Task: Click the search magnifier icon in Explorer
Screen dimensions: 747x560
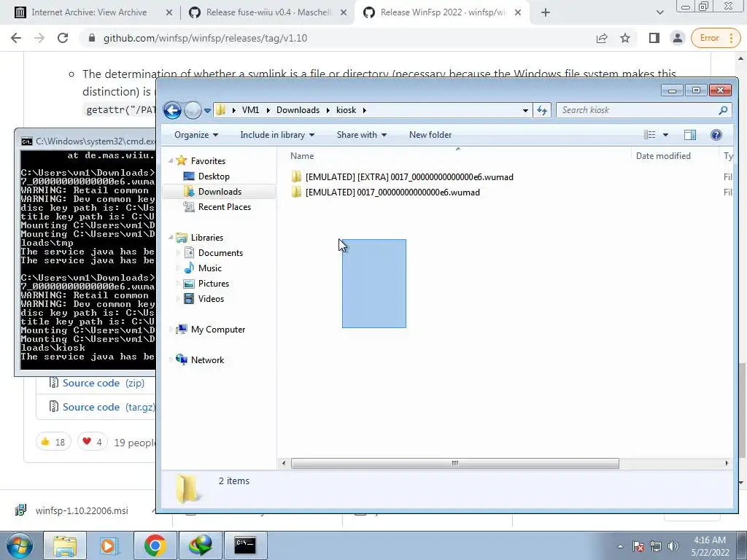Action: [x=723, y=110]
